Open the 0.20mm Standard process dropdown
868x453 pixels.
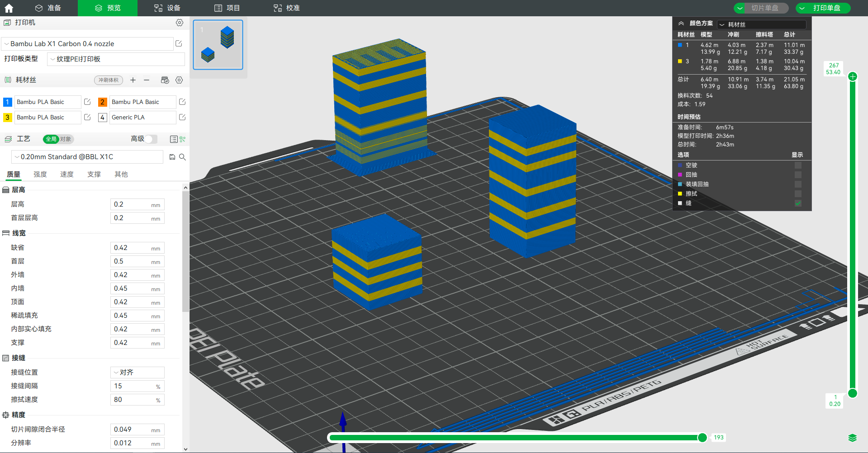tap(87, 157)
